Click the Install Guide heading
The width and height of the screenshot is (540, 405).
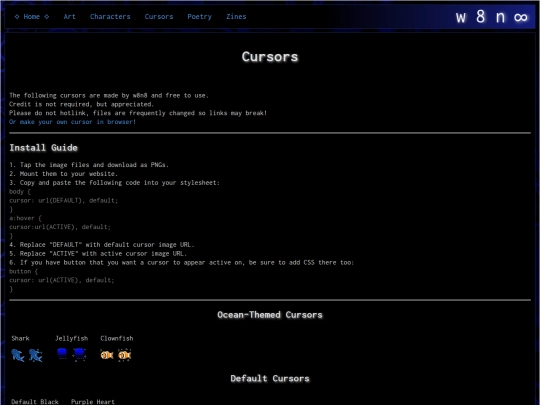43,148
